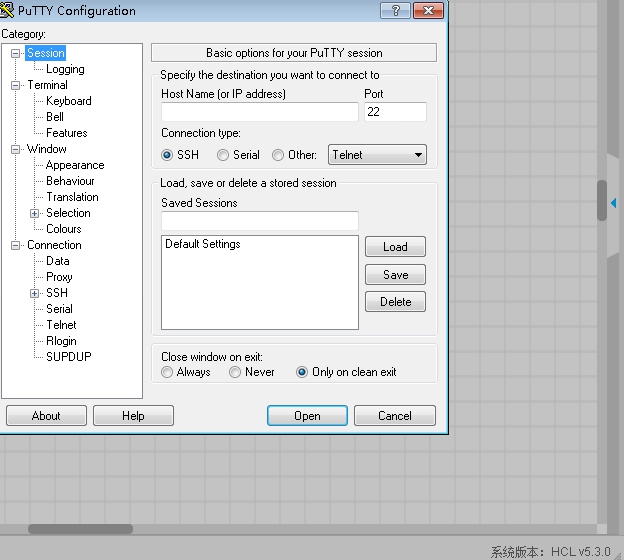Click the About button

point(46,416)
